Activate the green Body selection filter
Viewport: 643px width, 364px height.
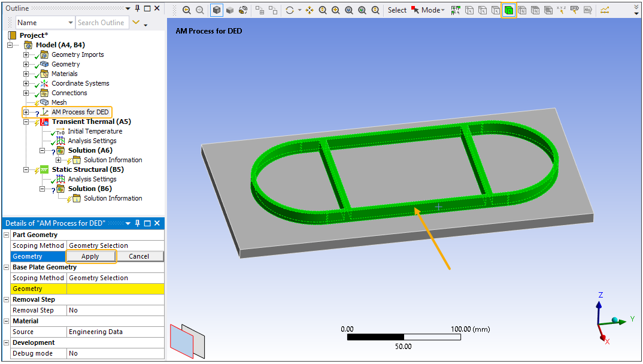[x=509, y=10]
